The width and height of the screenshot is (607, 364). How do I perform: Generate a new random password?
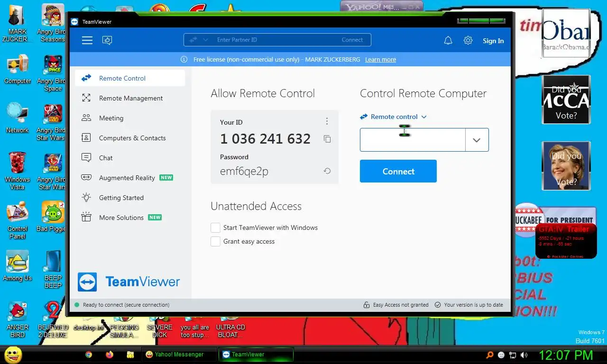(327, 171)
